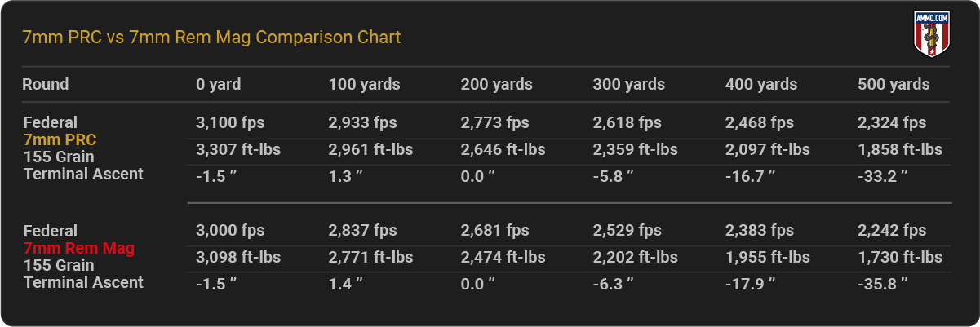Click the 0 yard column header
The image size is (980, 327).
219,84
